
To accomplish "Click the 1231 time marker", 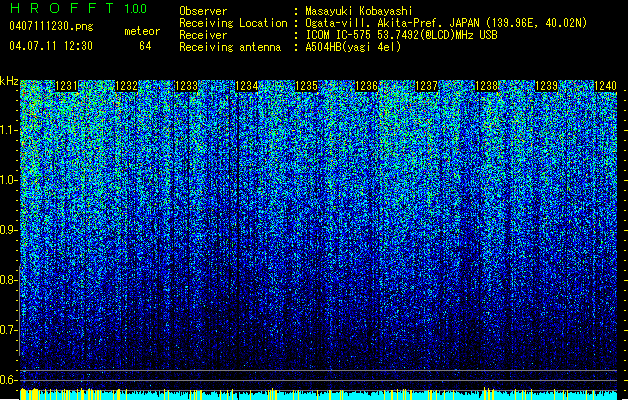I will (x=66, y=86).
